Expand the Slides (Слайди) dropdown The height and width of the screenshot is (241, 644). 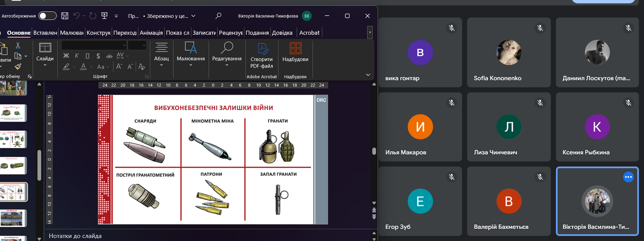click(x=45, y=65)
